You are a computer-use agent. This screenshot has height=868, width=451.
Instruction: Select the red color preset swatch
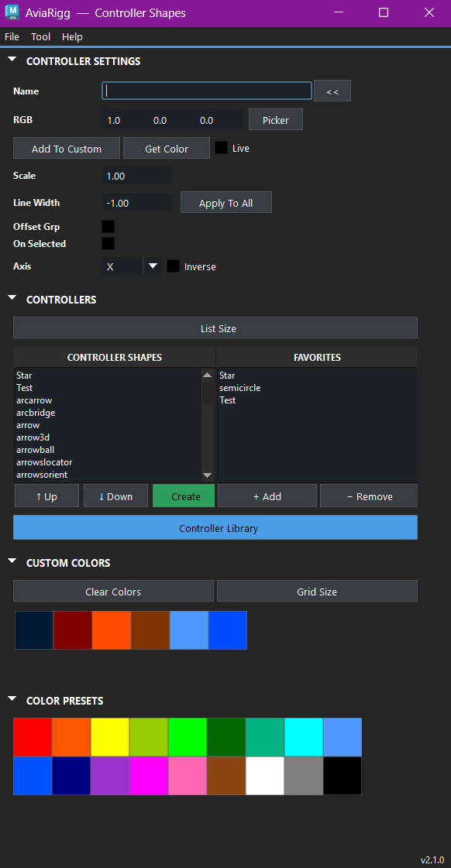[x=32, y=736]
